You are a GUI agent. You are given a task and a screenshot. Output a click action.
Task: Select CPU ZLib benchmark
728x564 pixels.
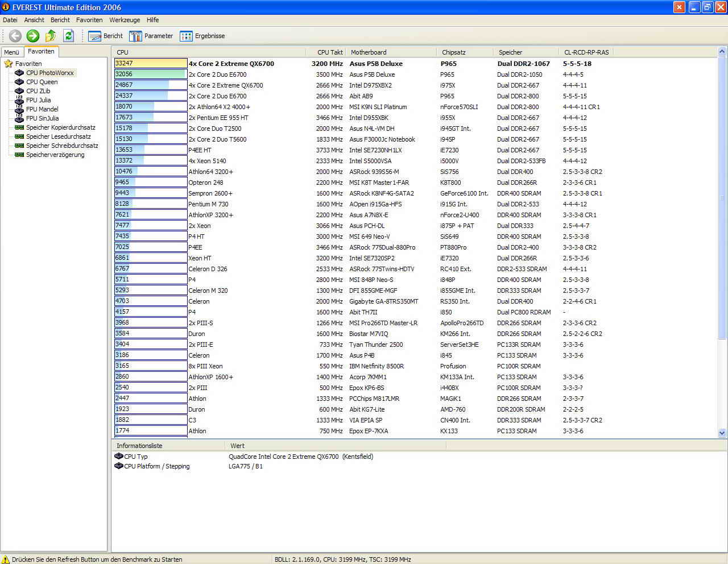click(38, 91)
